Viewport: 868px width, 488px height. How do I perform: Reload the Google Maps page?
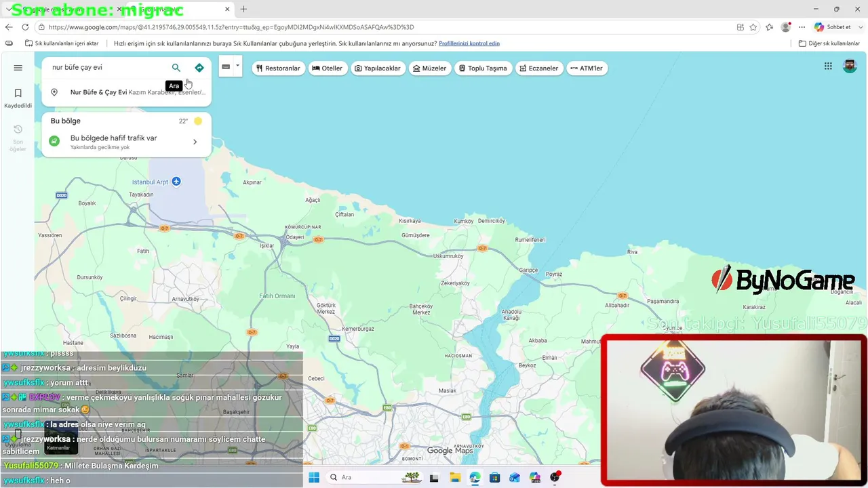(x=25, y=27)
